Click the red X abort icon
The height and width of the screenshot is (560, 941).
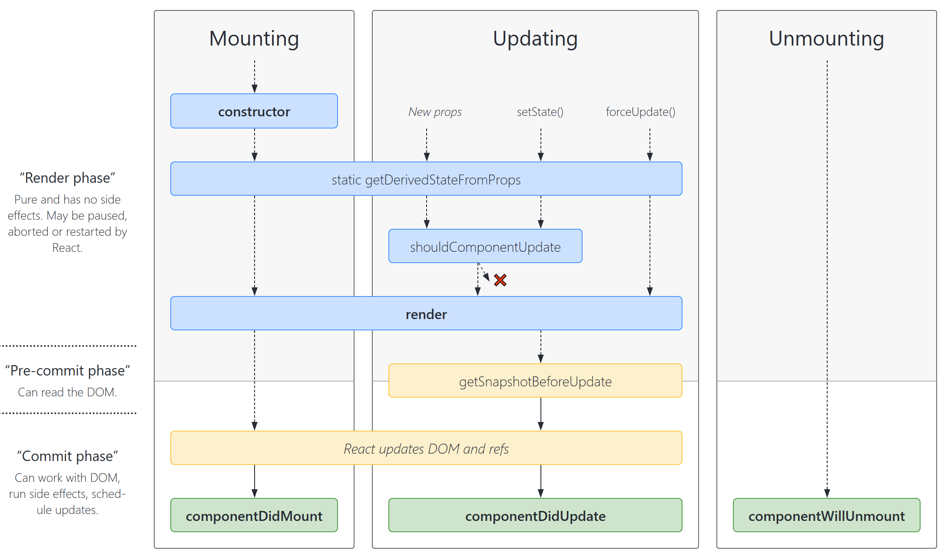pyautogui.click(x=500, y=280)
